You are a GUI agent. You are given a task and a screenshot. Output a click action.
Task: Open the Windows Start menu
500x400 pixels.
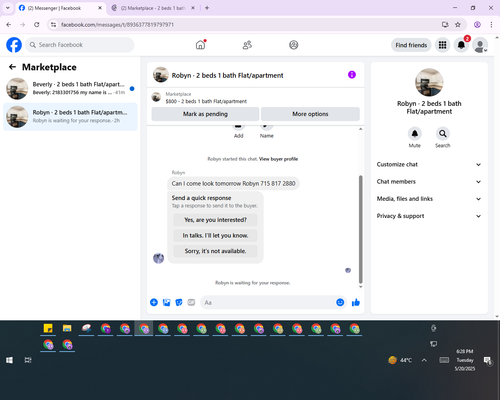click(9, 360)
